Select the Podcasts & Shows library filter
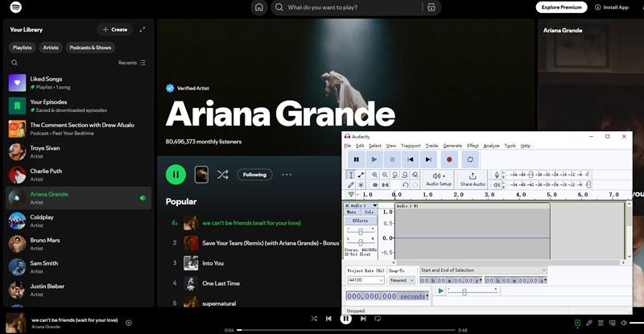 (x=90, y=47)
